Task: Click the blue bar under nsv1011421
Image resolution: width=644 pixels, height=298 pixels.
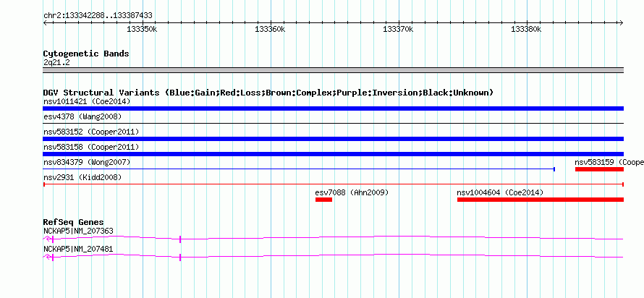Action: [333, 108]
